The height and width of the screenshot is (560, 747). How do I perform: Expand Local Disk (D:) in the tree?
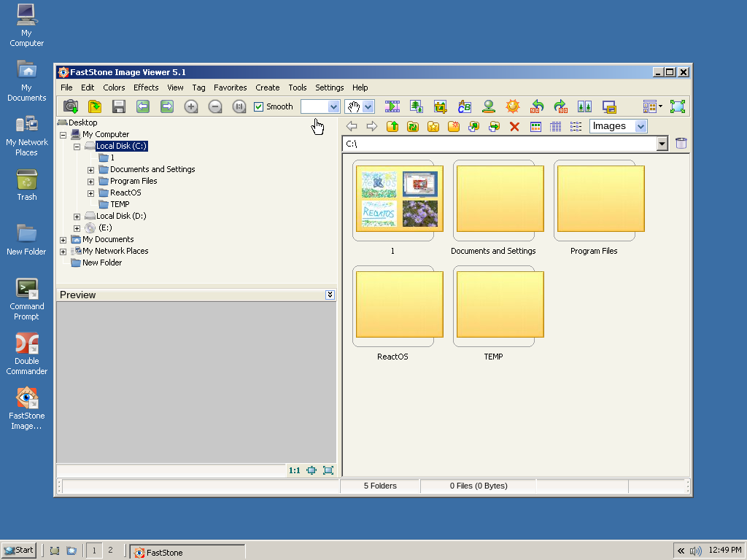(x=77, y=217)
